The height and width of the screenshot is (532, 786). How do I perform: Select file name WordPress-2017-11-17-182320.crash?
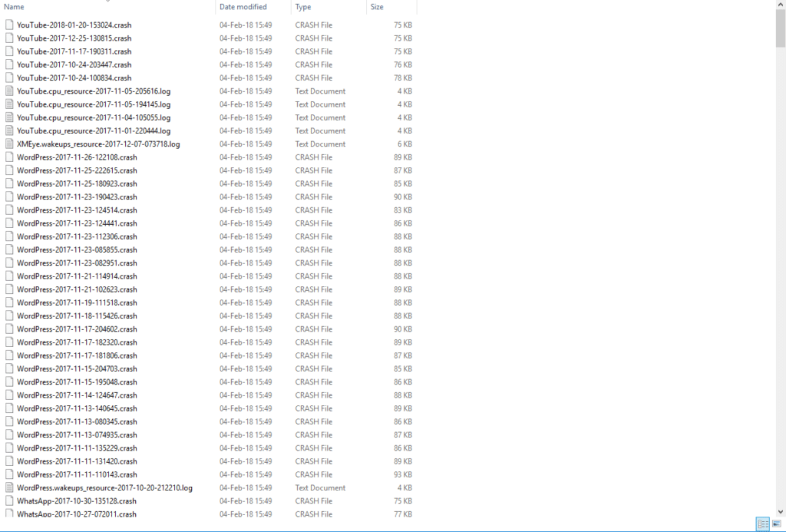[77, 342]
